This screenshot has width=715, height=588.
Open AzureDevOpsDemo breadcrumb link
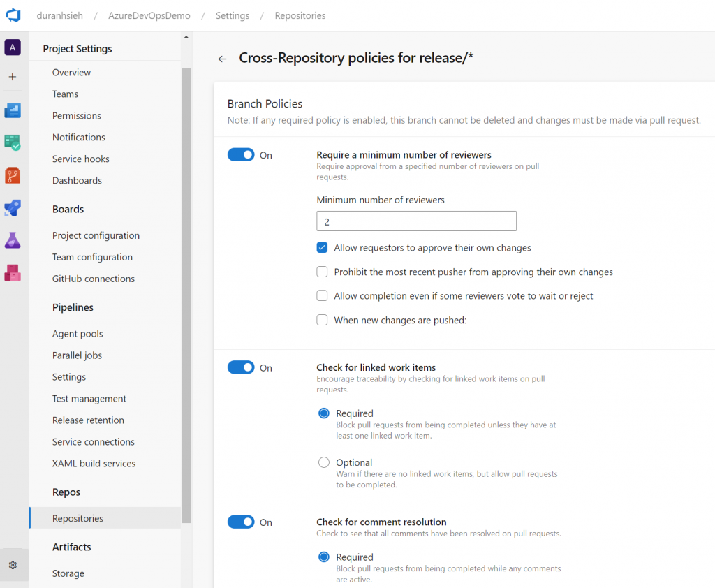pos(149,15)
